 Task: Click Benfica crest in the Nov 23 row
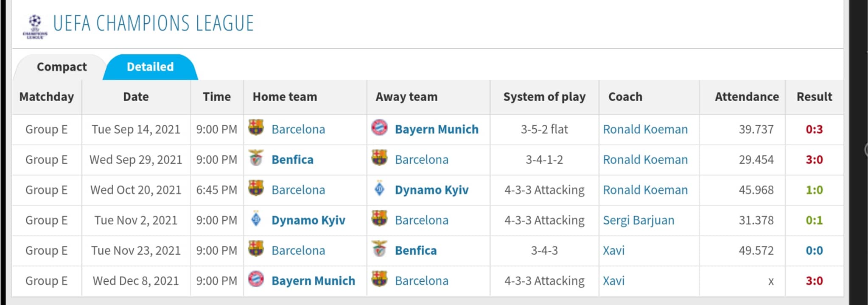(x=379, y=249)
